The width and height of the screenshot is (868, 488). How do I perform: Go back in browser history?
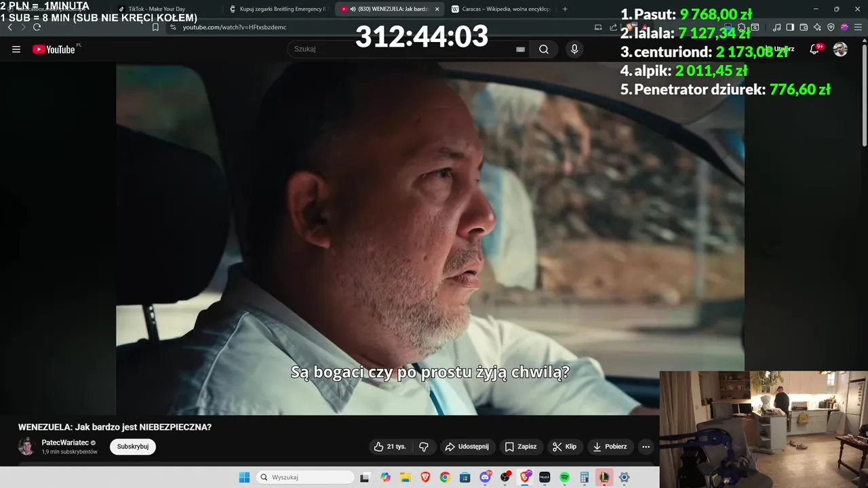click(10, 27)
